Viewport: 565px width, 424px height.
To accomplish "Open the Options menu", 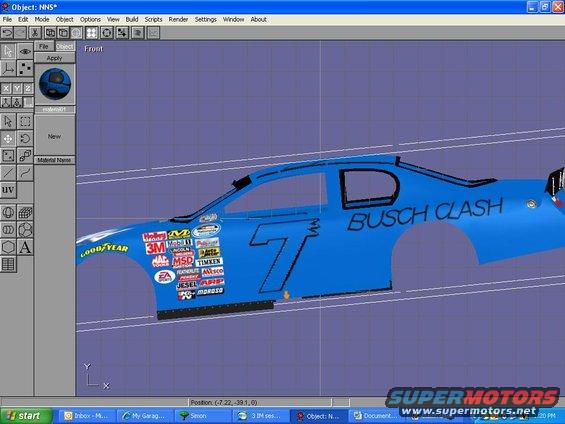I will 90,19.
